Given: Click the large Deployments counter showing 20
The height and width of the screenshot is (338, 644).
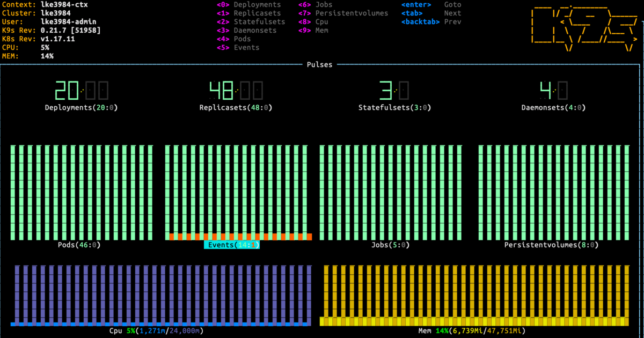Looking at the screenshot, I should 82,91.
